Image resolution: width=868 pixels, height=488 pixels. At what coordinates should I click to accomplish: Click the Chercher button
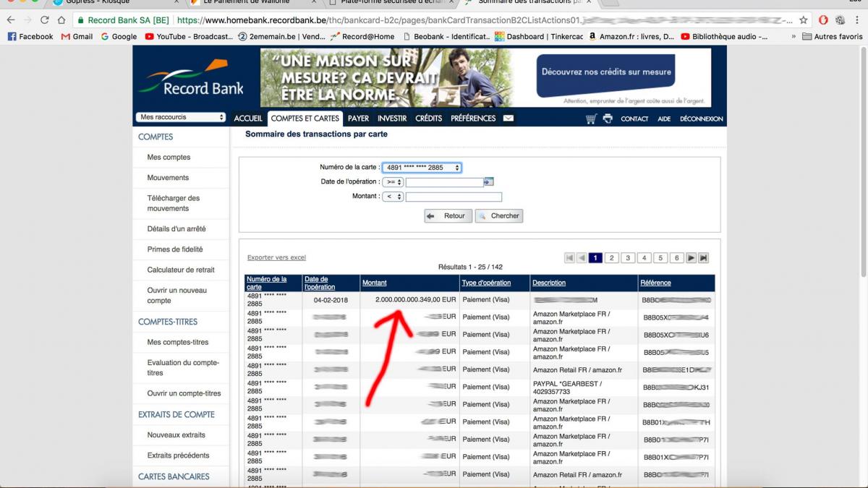click(498, 215)
